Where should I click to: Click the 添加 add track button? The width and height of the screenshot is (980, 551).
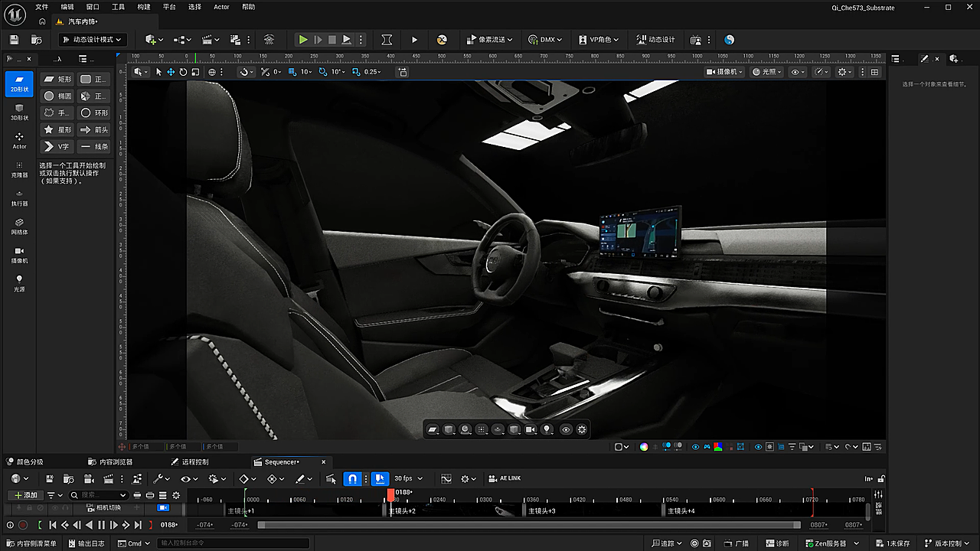coord(25,495)
